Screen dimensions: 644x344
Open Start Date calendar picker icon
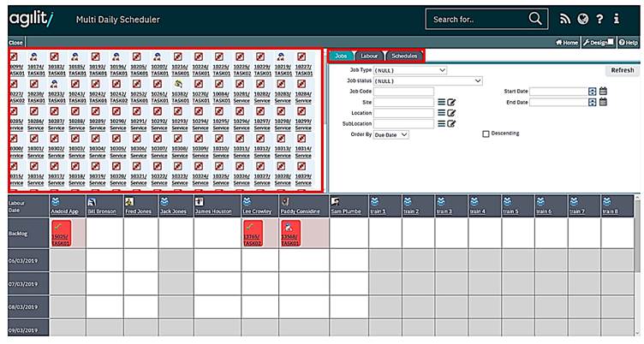[603, 91]
